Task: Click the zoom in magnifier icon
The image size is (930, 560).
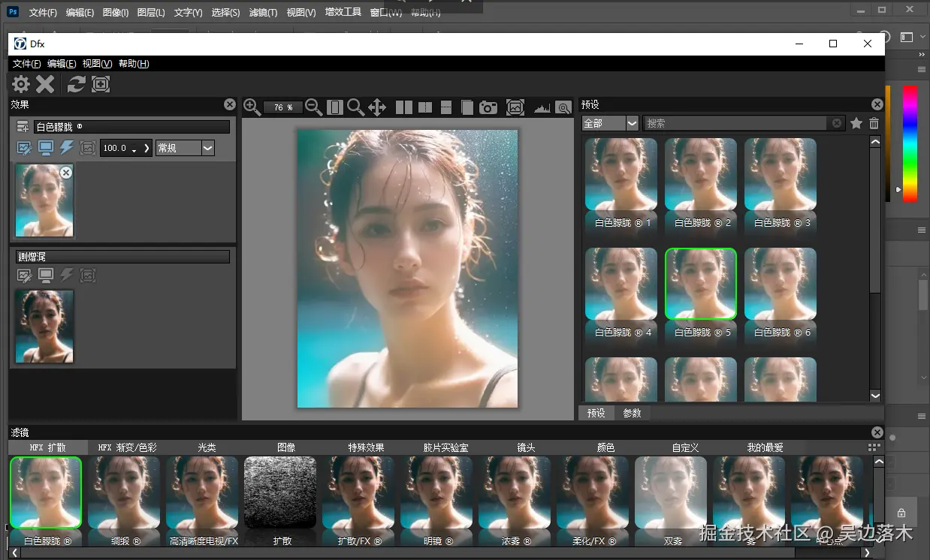Action: (x=252, y=107)
